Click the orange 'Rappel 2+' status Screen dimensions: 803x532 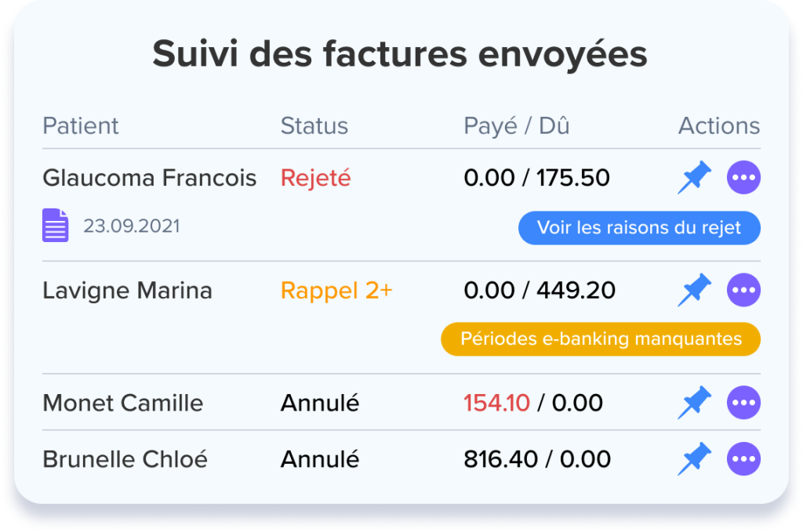[x=336, y=291]
